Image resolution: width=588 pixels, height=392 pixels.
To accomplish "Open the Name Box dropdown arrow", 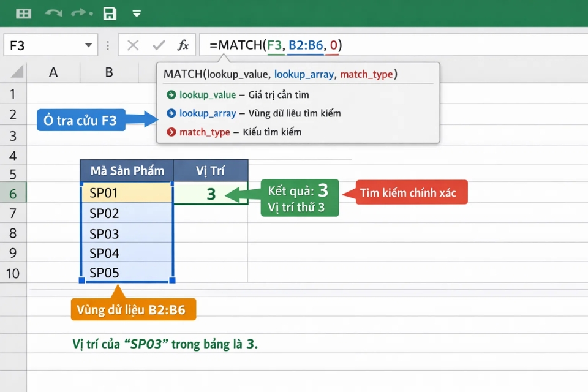I will click(88, 45).
